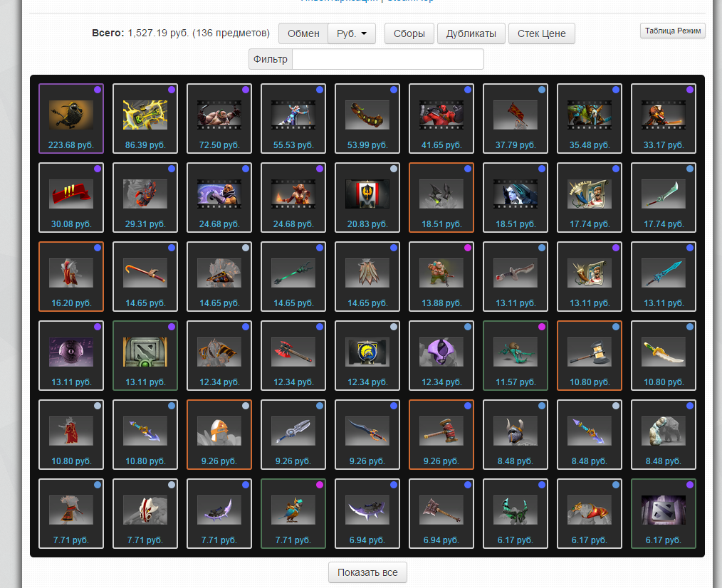722x588 pixels.
Task: Open the 33.17 руб. item
Action: pos(664,118)
